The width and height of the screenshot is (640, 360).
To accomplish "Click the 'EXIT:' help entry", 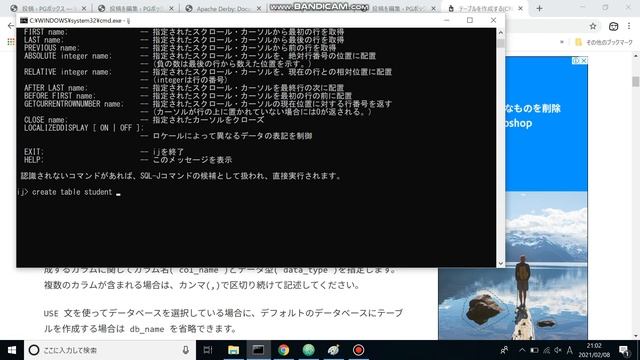I will tap(33, 152).
